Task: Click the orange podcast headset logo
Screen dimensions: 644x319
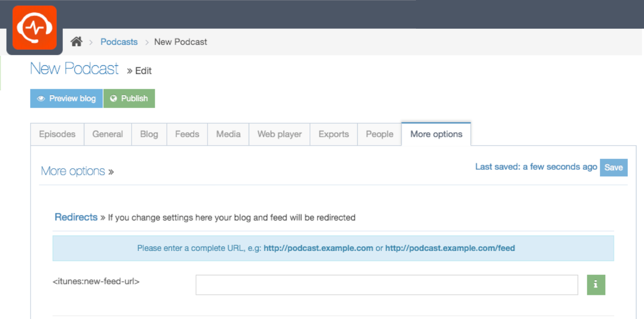Action: click(x=34, y=28)
